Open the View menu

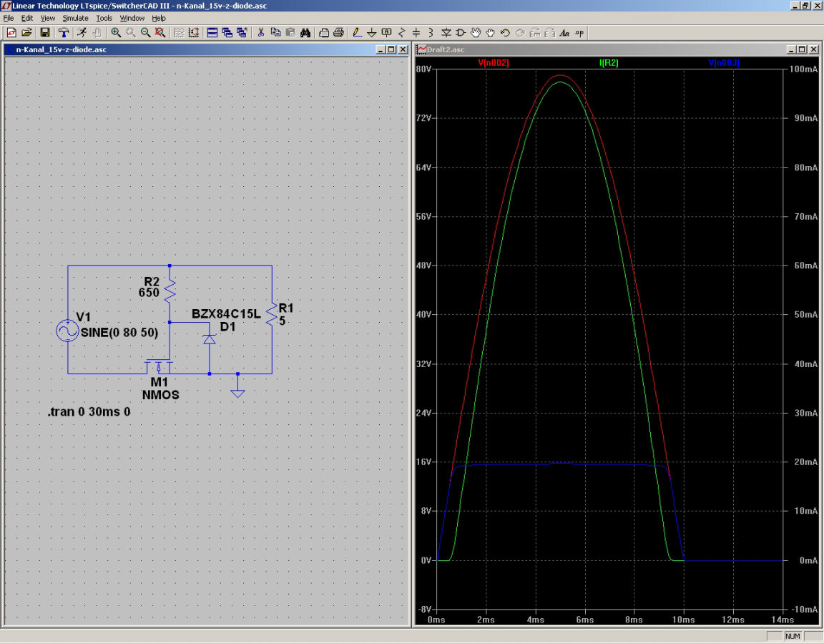(x=47, y=18)
